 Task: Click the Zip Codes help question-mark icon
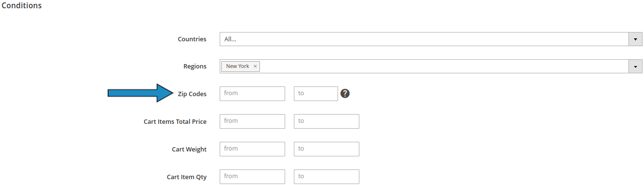[x=345, y=93]
